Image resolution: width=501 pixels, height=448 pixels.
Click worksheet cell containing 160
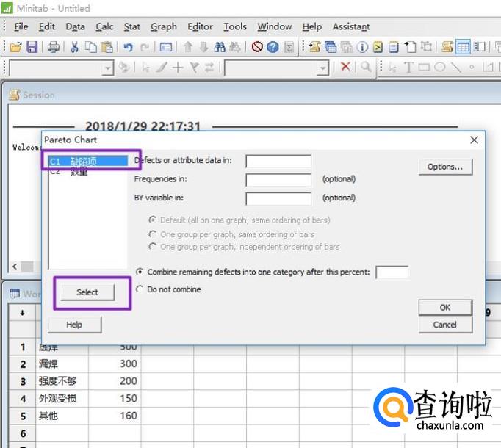coord(115,416)
